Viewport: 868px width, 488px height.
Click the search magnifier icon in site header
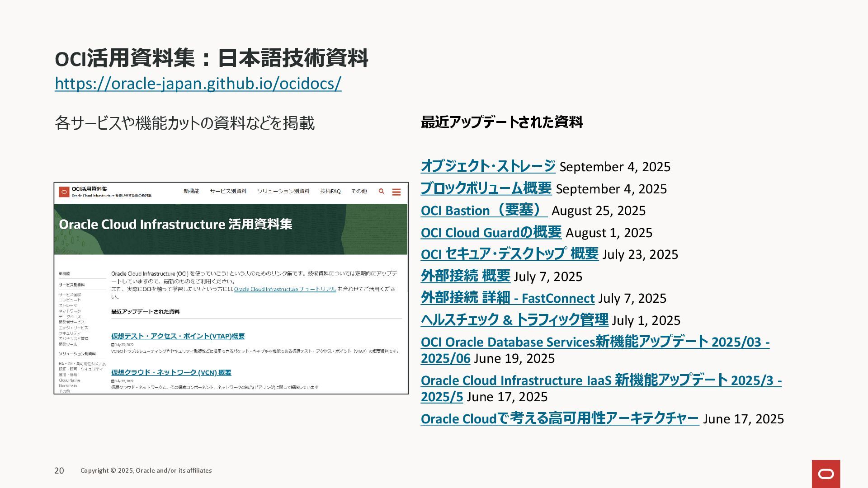382,192
